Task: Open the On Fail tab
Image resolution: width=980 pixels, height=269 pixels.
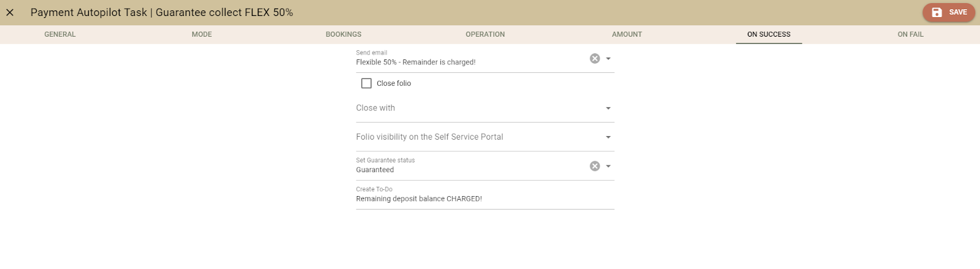Action: click(x=910, y=34)
